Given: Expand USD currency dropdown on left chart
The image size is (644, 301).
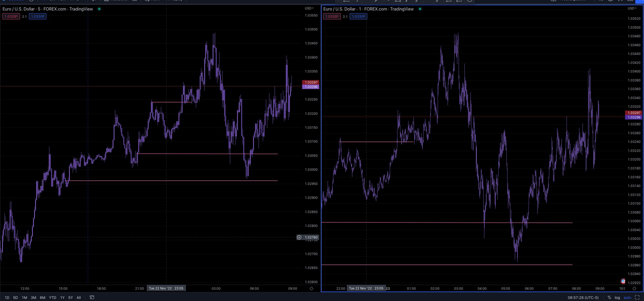Looking at the screenshot, I should click(x=309, y=8).
